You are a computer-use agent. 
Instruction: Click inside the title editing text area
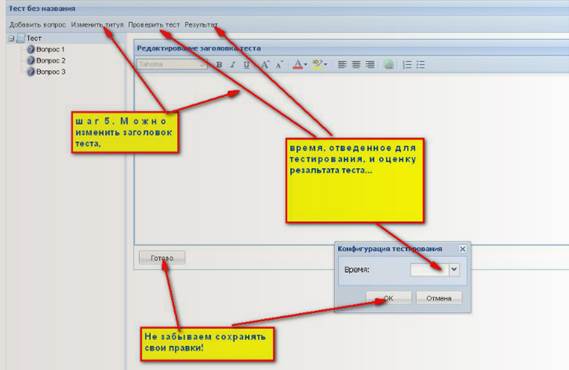coord(351,159)
